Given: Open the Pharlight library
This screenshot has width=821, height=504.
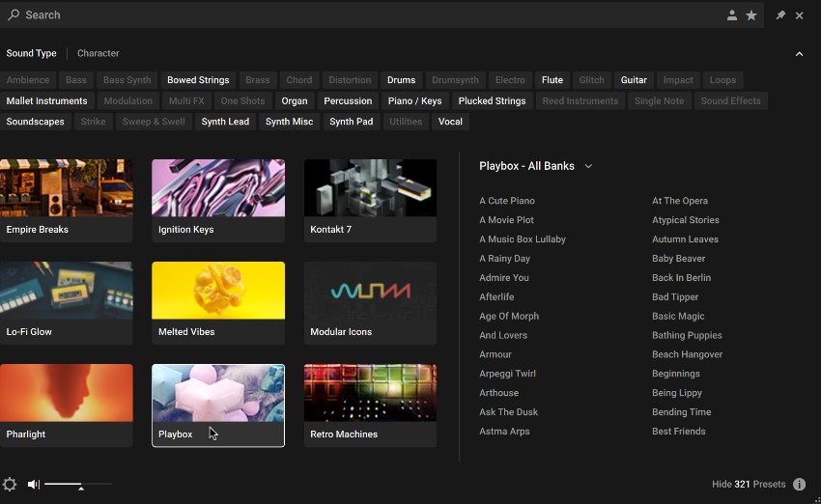Looking at the screenshot, I should click(x=66, y=406).
